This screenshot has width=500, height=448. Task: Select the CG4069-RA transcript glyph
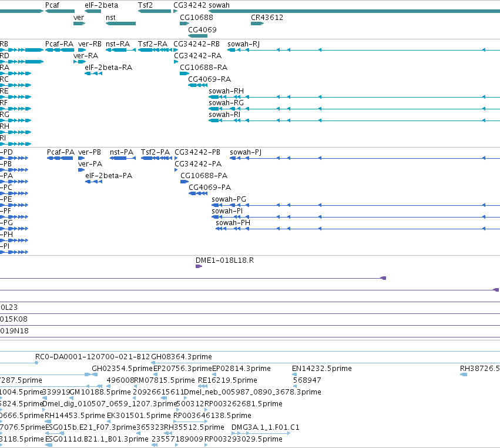pyautogui.click(x=197, y=85)
